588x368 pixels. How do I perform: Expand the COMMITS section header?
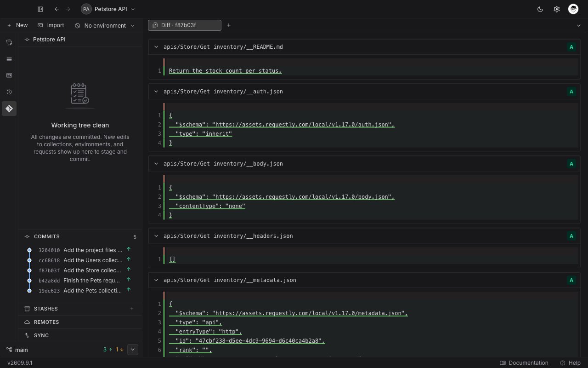click(x=80, y=236)
